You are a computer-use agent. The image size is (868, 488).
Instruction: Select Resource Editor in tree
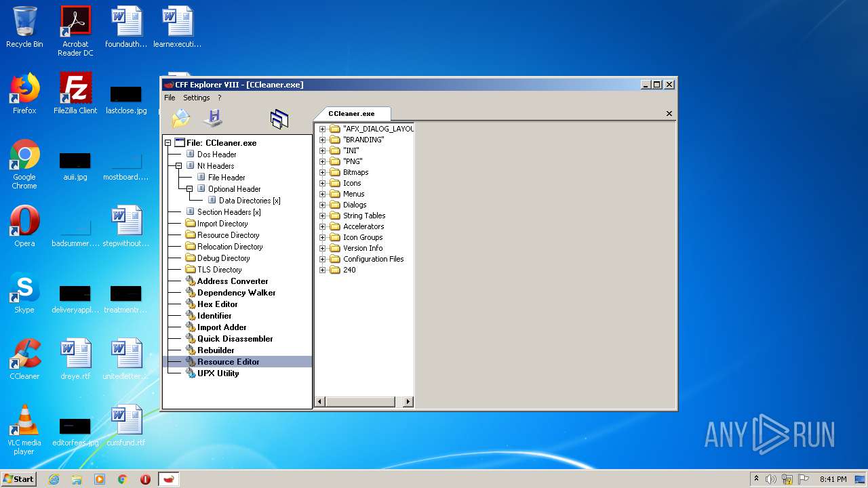(228, 362)
